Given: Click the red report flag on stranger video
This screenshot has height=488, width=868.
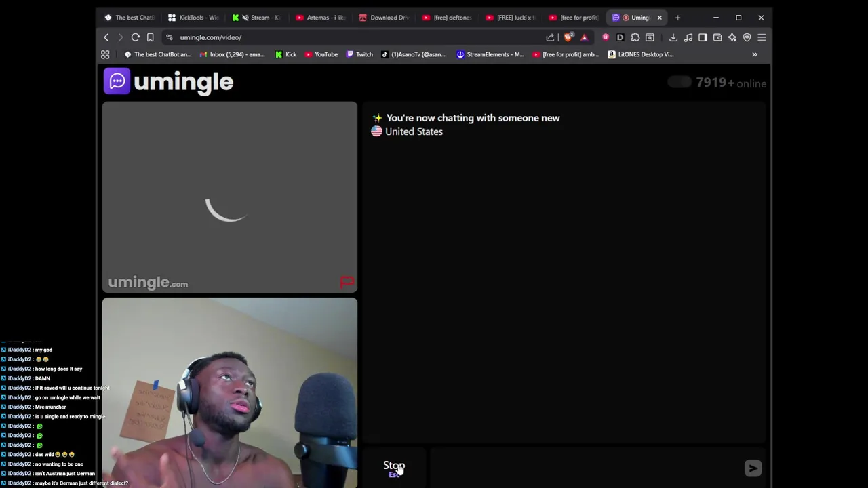Looking at the screenshot, I should tap(347, 282).
